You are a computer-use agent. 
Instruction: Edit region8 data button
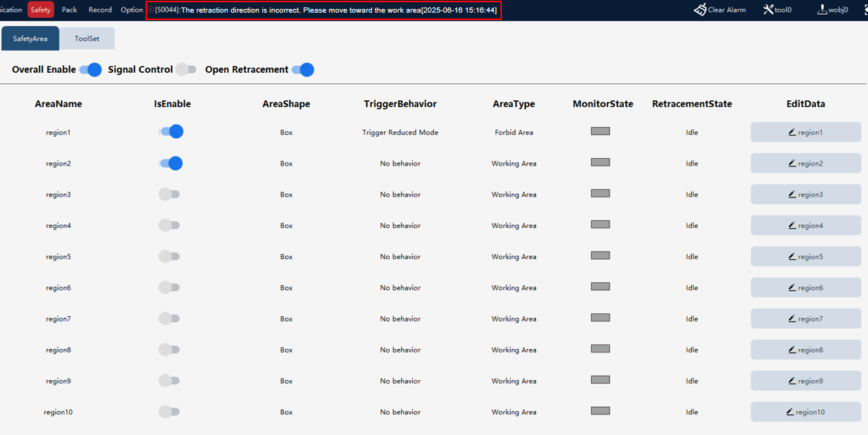pos(806,349)
